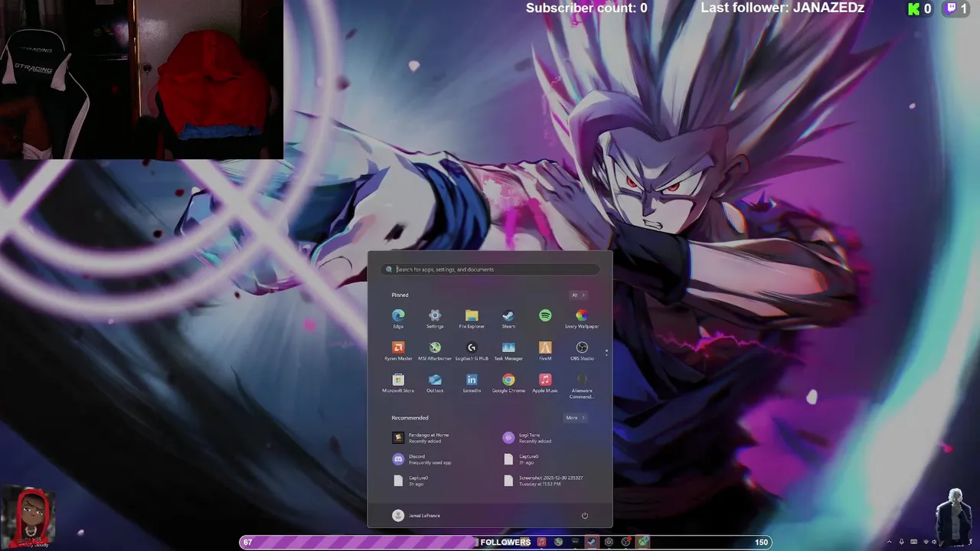This screenshot has height=551, width=980.
Task: Open Task Manager from pinned apps
Action: (508, 350)
